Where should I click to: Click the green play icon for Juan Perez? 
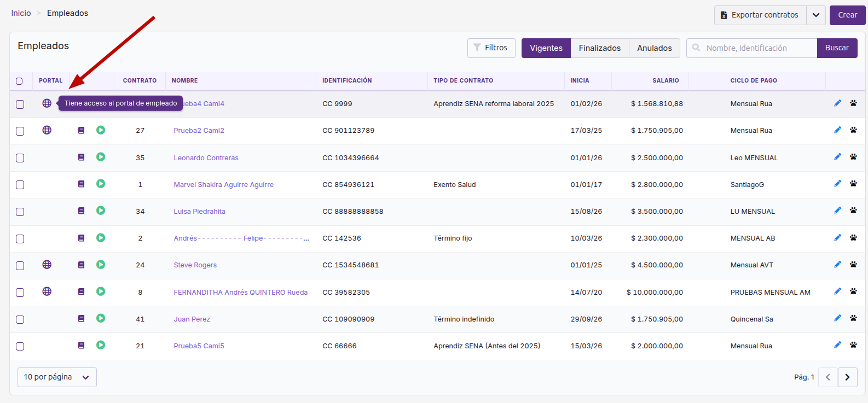click(101, 318)
